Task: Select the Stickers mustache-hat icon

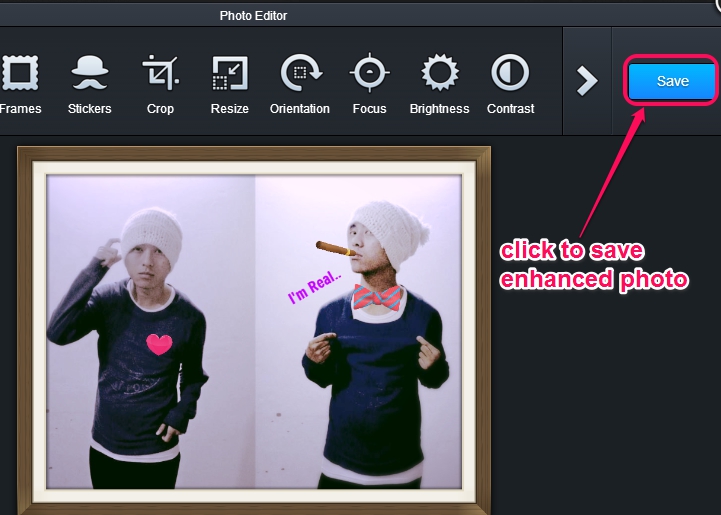Action: click(90, 73)
